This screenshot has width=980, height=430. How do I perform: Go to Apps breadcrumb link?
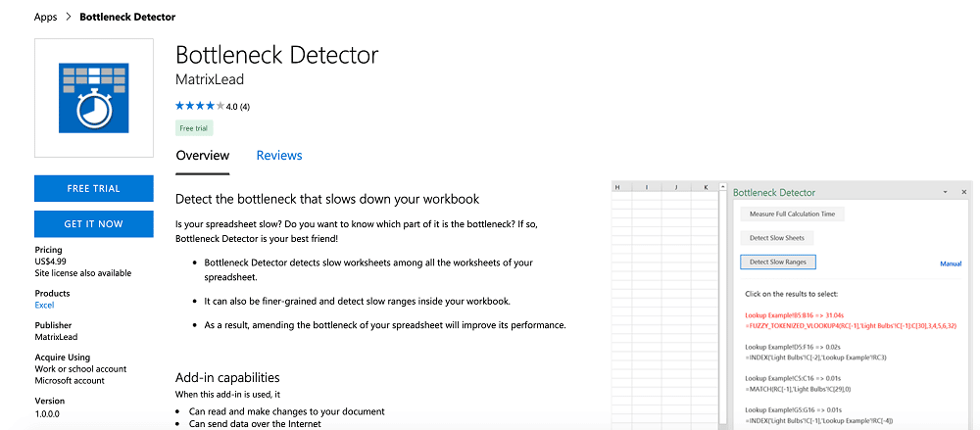46,17
